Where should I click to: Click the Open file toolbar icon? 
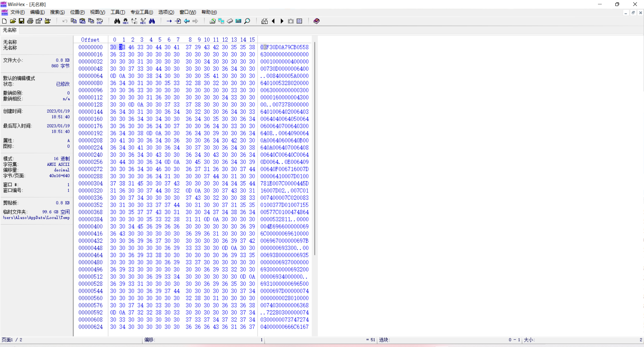click(13, 21)
